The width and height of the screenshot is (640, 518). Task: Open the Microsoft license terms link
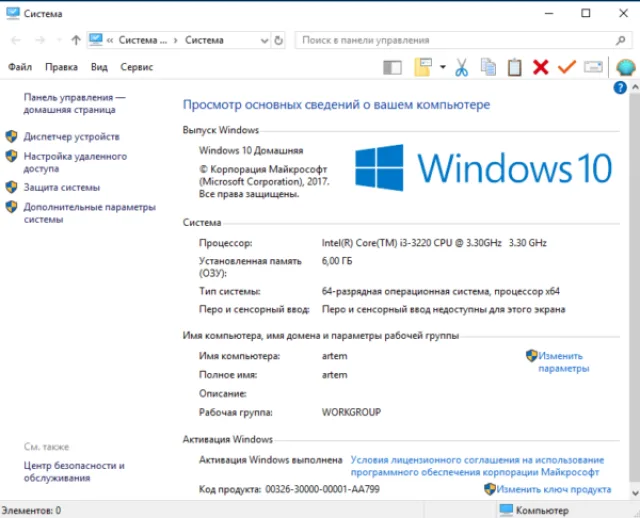[477, 466]
